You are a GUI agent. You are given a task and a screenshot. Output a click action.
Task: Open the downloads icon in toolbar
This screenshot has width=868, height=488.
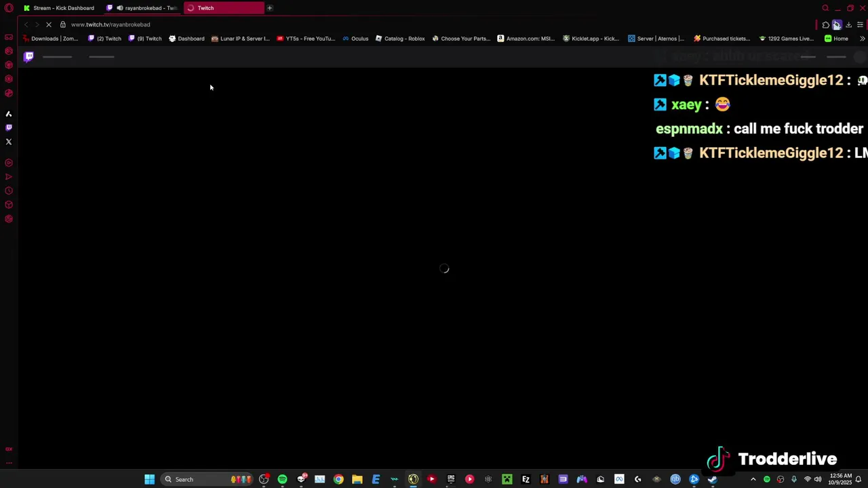click(x=848, y=24)
